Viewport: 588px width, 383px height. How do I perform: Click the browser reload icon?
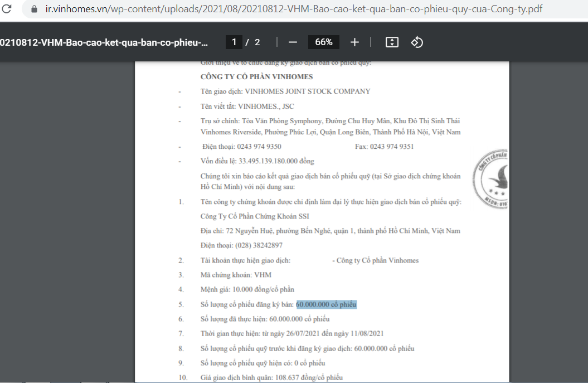(7, 9)
